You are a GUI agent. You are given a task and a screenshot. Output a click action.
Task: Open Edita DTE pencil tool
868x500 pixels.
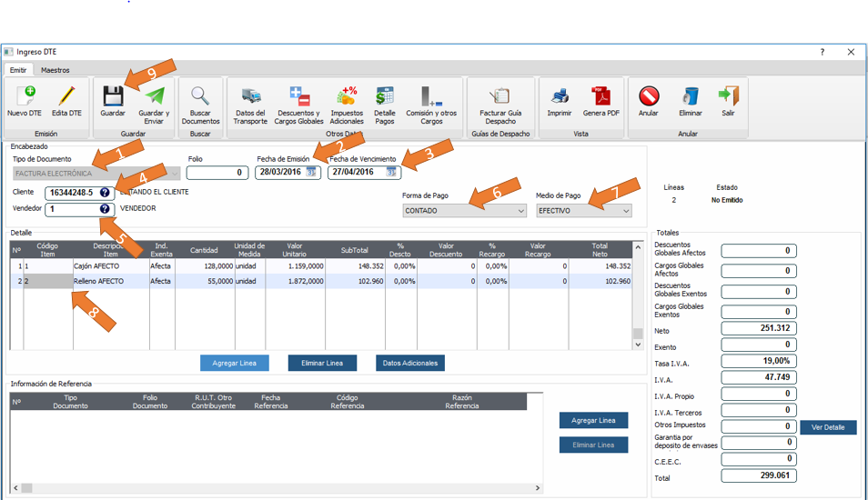66,96
